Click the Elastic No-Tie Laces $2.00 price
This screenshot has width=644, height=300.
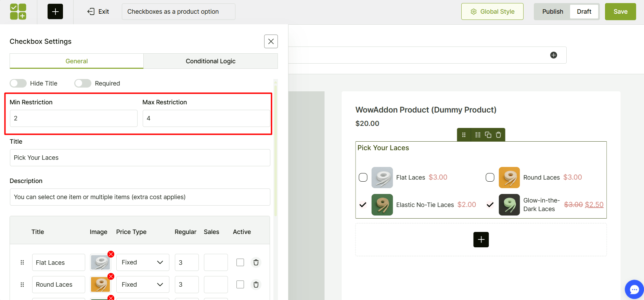click(466, 205)
